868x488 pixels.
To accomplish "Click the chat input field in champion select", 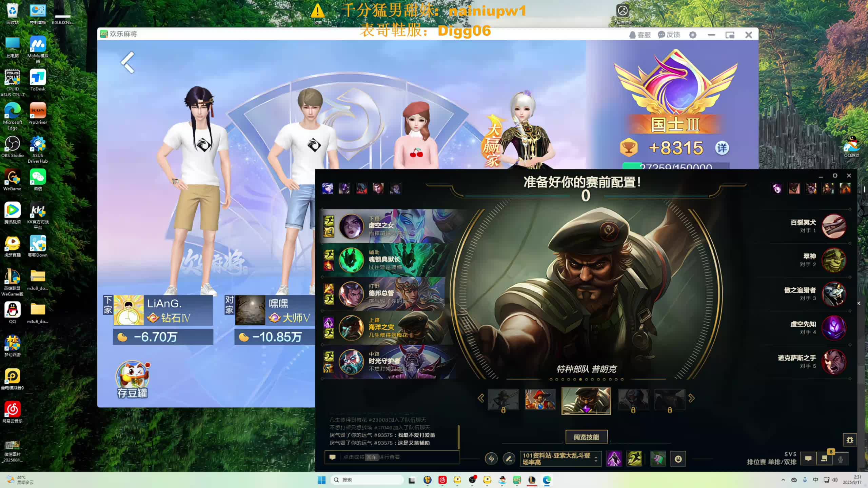I will point(392,457).
